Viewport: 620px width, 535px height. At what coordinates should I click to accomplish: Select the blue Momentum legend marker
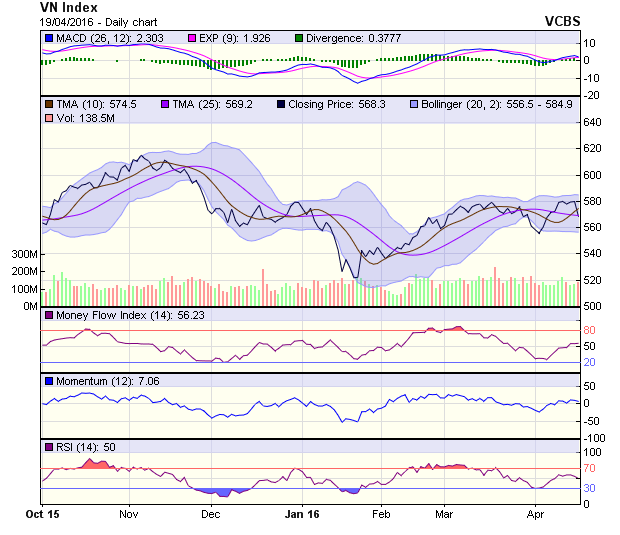(49, 381)
